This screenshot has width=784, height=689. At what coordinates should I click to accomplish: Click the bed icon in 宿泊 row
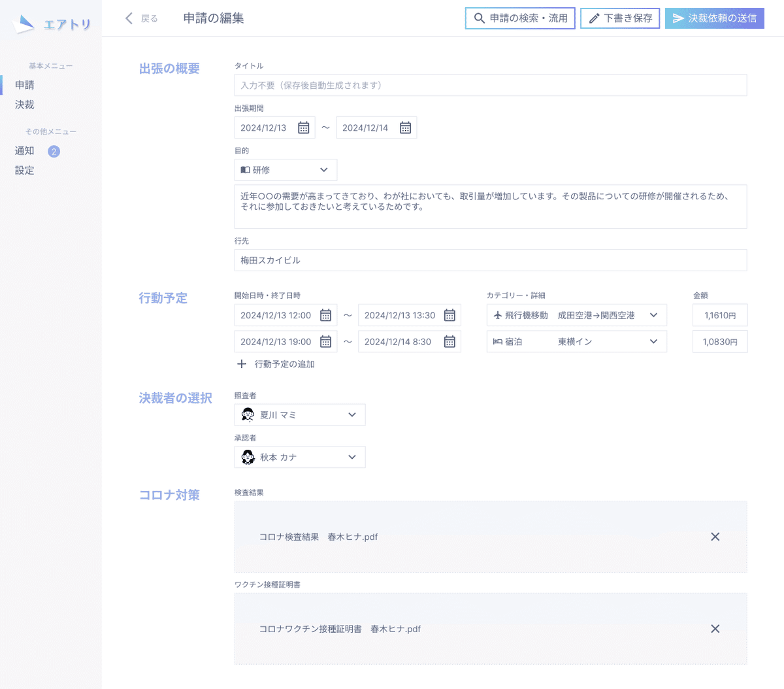tap(498, 341)
